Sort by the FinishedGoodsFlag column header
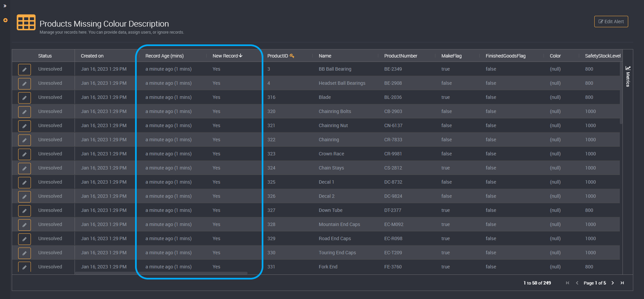Image resolution: width=644 pixels, height=299 pixels. [x=506, y=56]
